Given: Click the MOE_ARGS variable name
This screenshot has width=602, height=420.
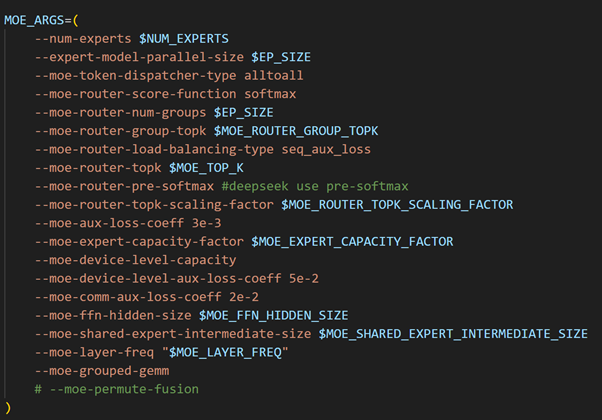Looking at the screenshot, I should [x=34, y=20].
